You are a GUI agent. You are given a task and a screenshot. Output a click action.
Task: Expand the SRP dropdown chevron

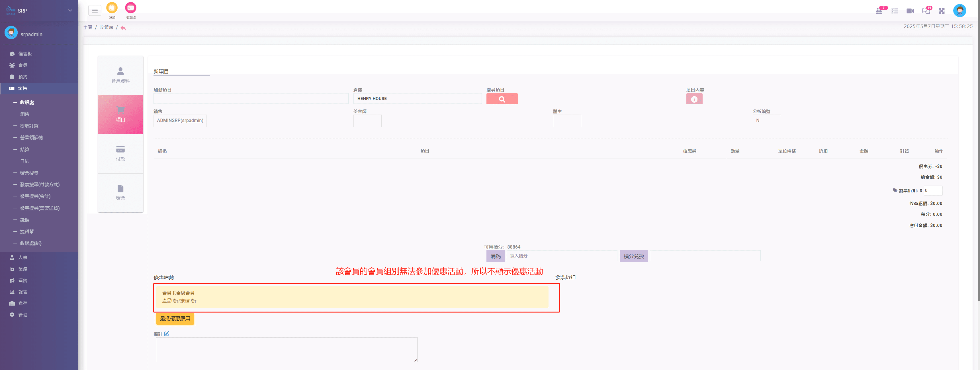70,11
